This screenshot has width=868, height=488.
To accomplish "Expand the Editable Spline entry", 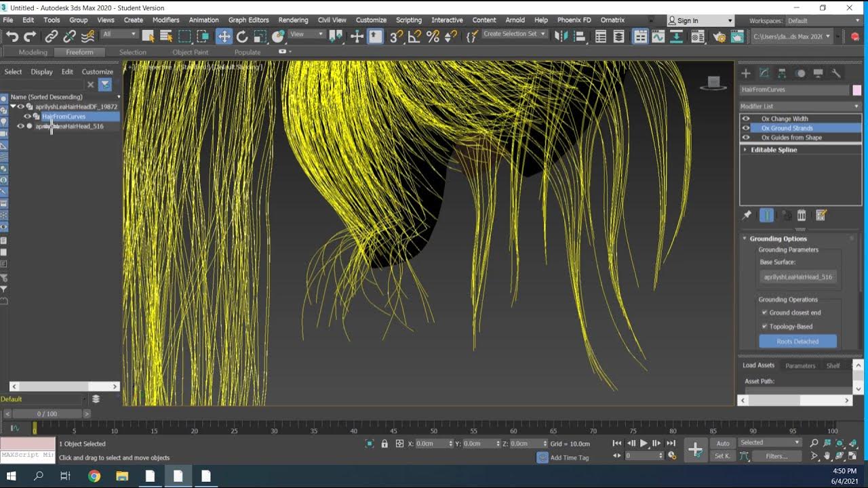I will click(x=745, y=150).
